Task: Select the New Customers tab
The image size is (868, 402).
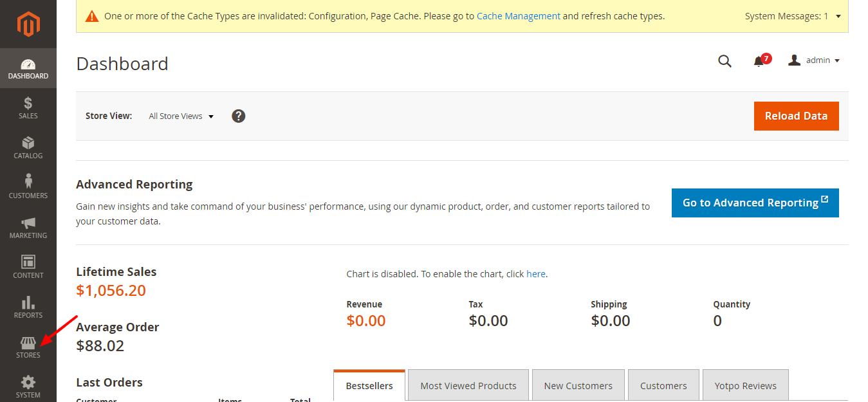Action: click(578, 386)
